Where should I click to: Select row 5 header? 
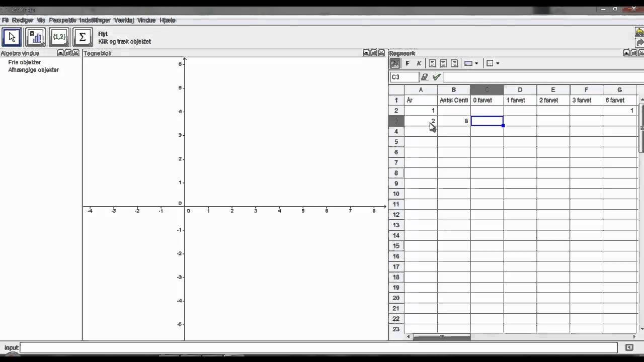pos(396,142)
